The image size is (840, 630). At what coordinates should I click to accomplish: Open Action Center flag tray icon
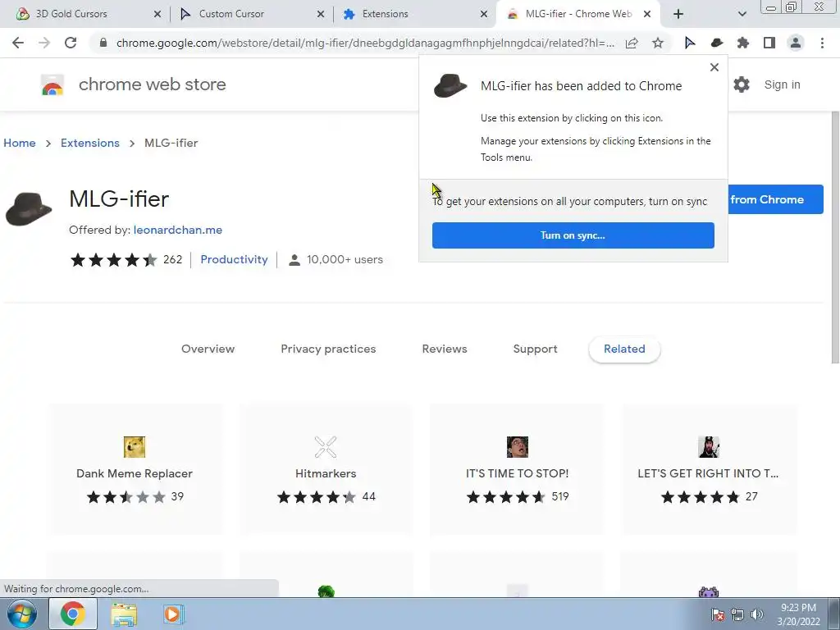click(x=718, y=614)
